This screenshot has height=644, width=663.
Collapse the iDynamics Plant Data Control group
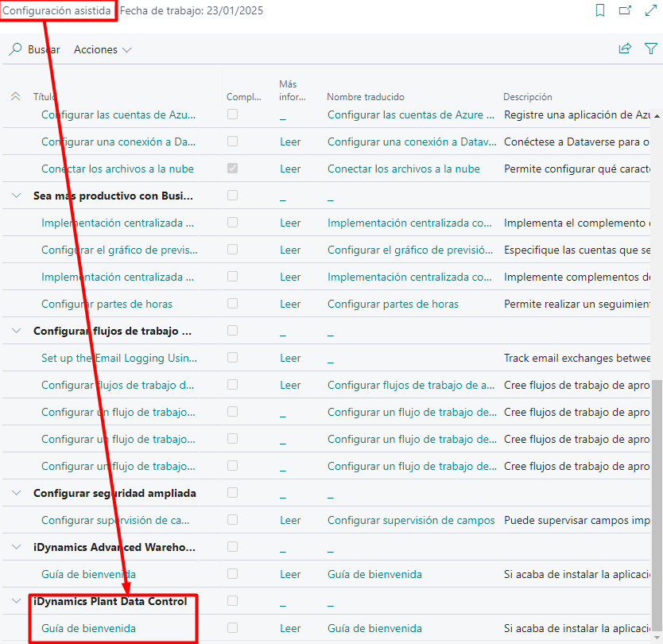pyautogui.click(x=16, y=601)
